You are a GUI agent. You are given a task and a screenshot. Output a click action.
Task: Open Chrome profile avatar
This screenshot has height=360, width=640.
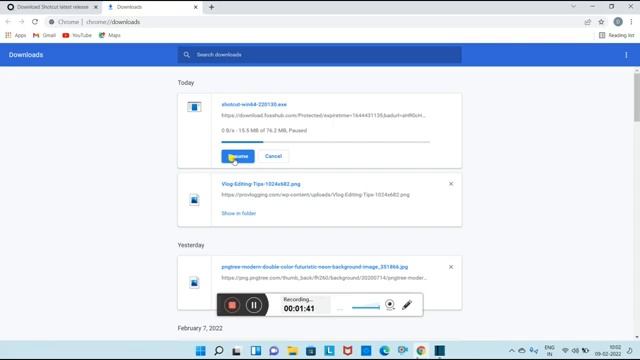coord(618,22)
